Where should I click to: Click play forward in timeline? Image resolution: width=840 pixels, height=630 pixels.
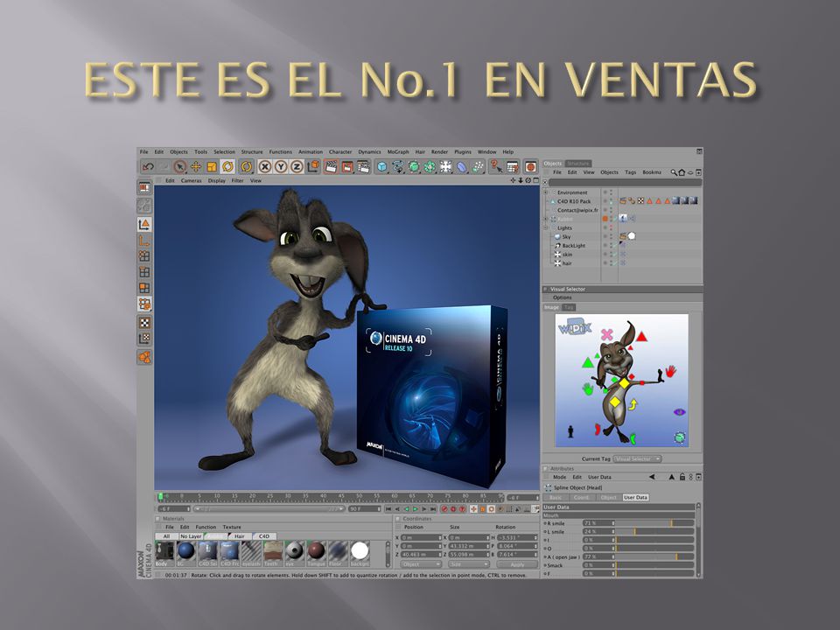(415, 509)
